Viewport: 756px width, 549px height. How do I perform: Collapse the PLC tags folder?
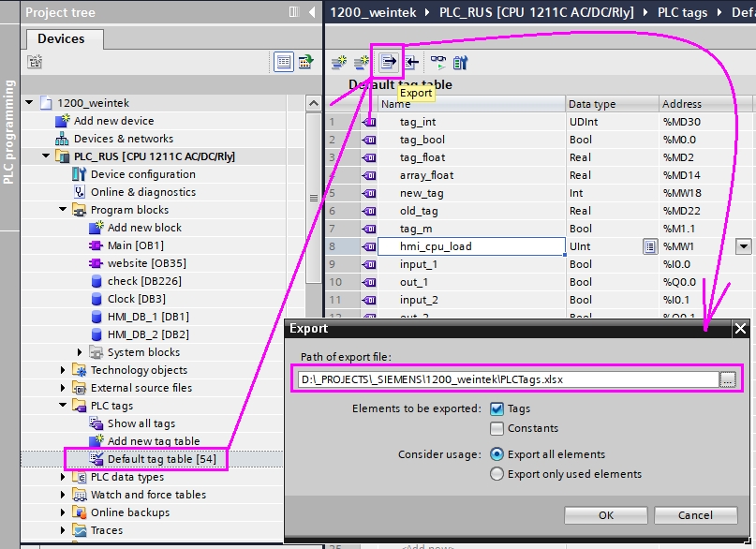[63, 406]
